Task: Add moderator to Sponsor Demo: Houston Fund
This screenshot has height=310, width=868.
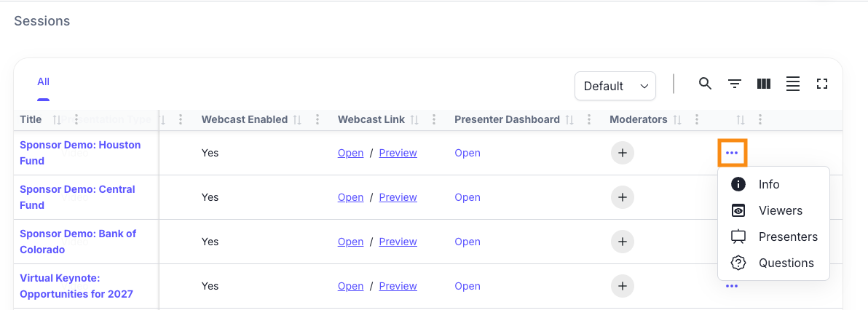Action: [622, 153]
